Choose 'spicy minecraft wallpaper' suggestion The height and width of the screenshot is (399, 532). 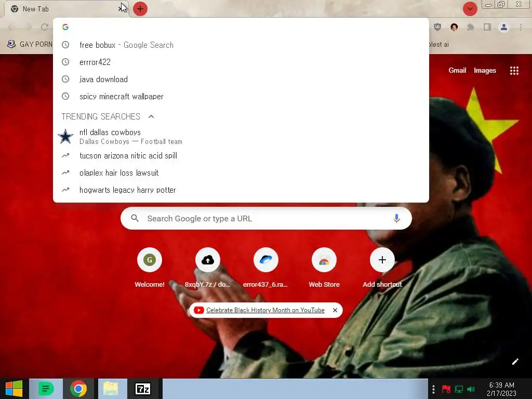241,96
